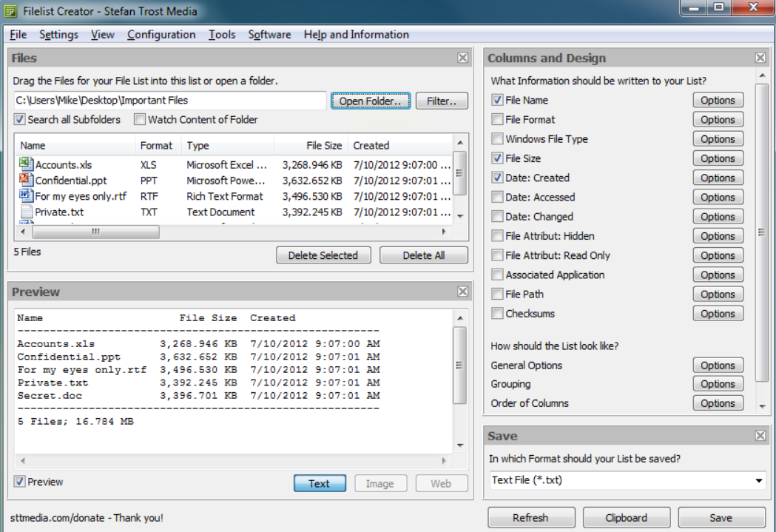Select the Private.txt file row
Image resolution: width=776 pixels, height=532 pixels.
tap(234, 212)
